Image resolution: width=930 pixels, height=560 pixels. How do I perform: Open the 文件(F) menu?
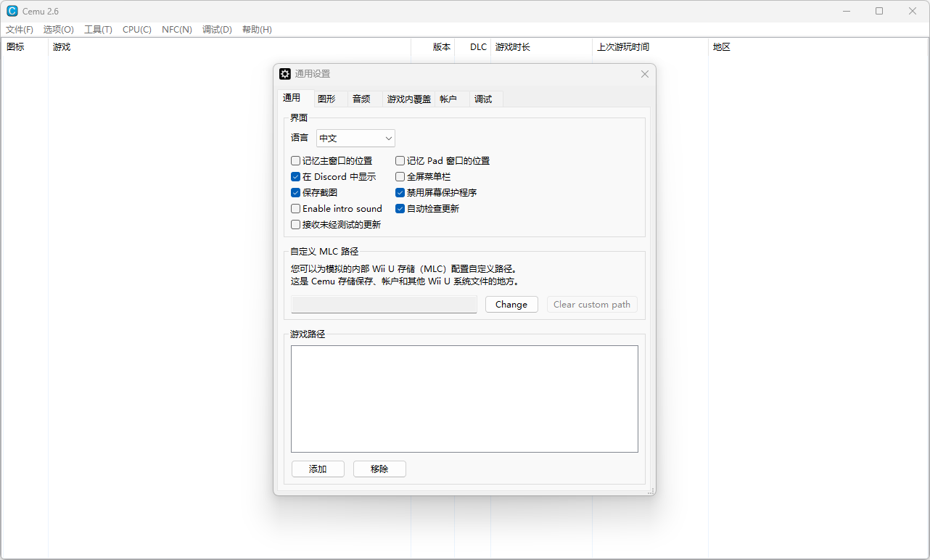pyautogui.click(x=20, y=30)
